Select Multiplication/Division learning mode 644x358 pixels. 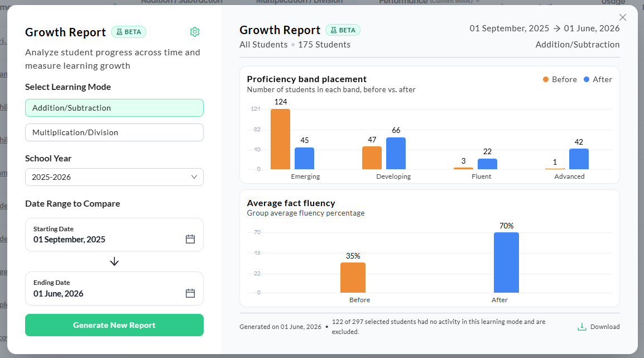114,132
